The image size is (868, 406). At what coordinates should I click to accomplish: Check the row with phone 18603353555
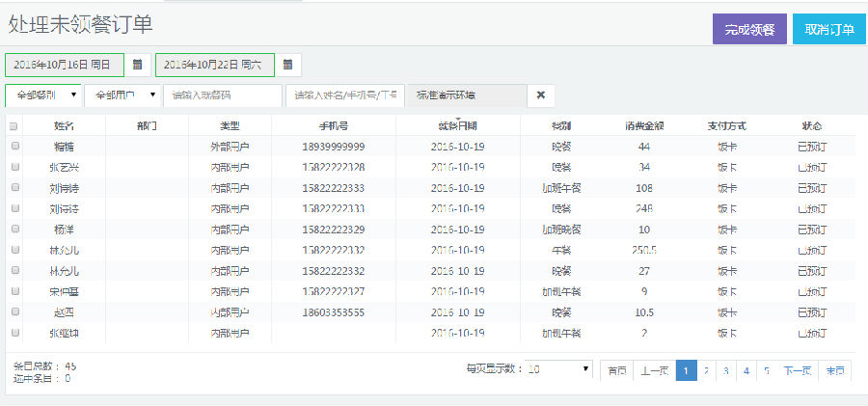(x=14, y=312)
